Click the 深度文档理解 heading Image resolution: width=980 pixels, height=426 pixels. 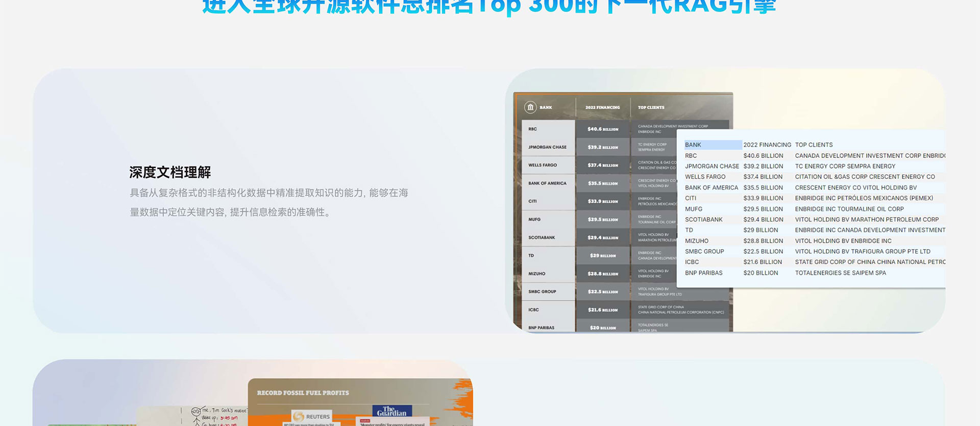[170, 172]
